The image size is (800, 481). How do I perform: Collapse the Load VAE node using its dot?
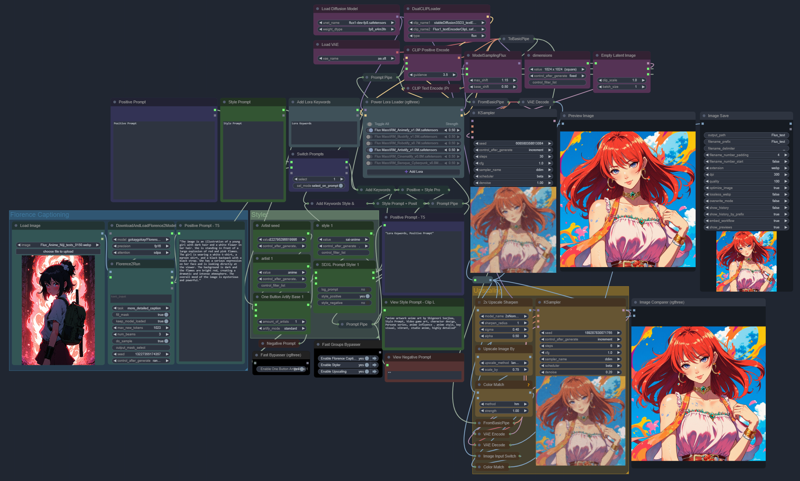[x=318, y=44]
